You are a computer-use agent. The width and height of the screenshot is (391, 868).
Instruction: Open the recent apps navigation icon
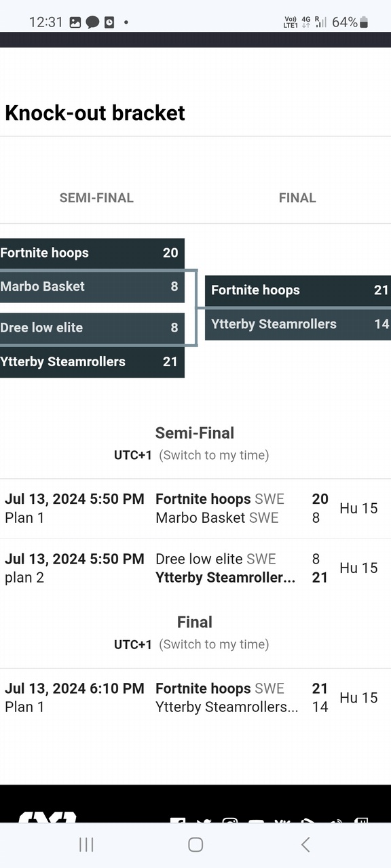click(86, 844)
